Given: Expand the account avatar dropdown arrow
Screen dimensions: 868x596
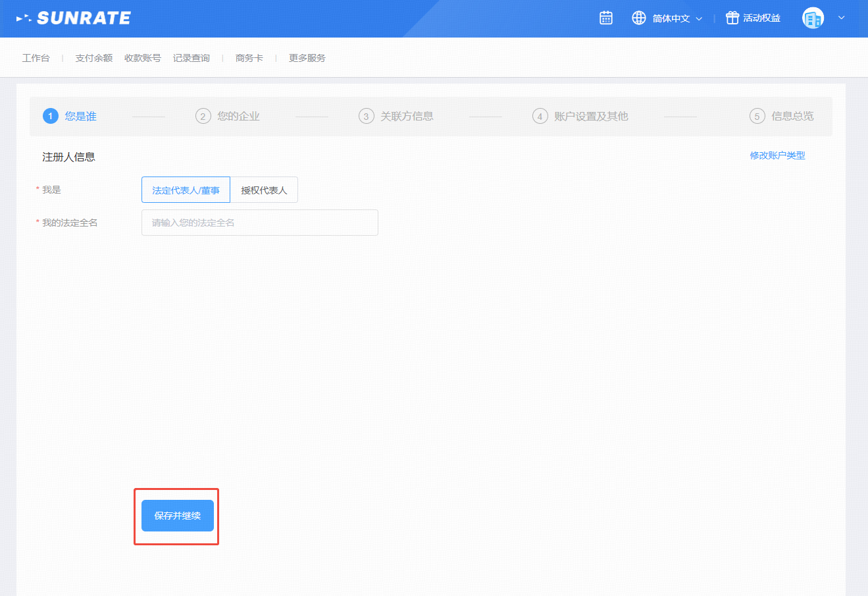Looking at the screenshot, I should 841,18.
